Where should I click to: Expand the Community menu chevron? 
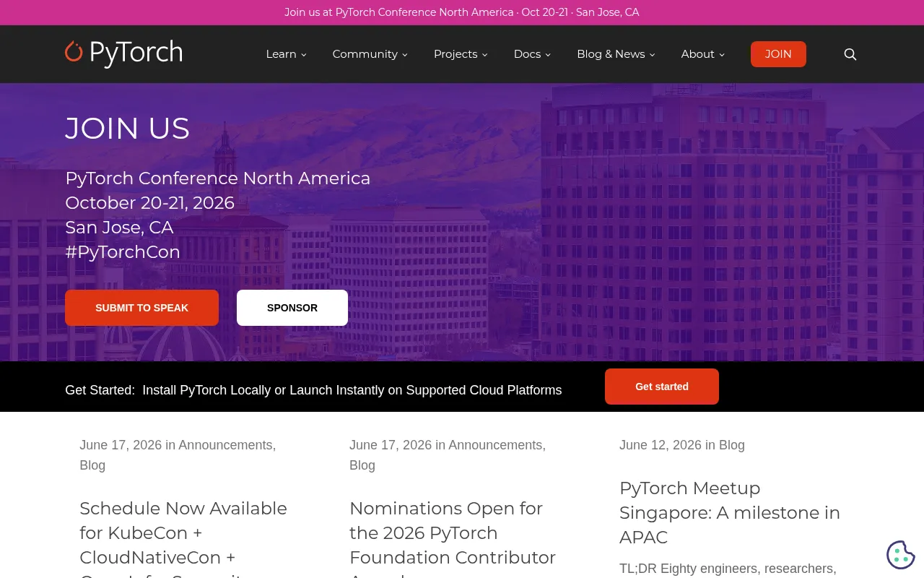tap(405, 55)
